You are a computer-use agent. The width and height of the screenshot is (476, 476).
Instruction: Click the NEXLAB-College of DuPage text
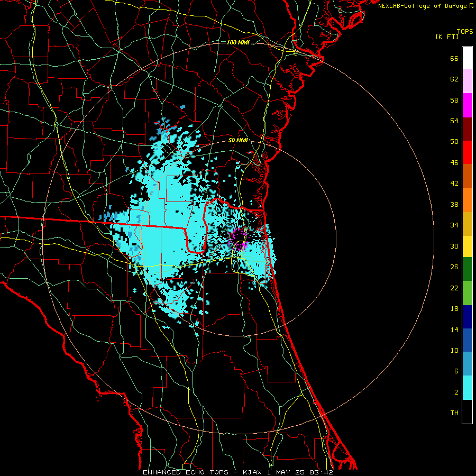422,6
